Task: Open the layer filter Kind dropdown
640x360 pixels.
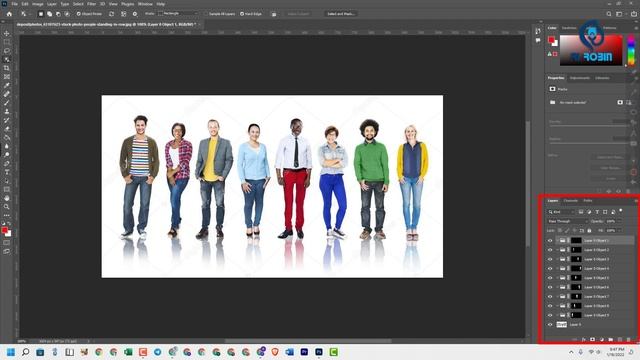Action: click(561, 212)
